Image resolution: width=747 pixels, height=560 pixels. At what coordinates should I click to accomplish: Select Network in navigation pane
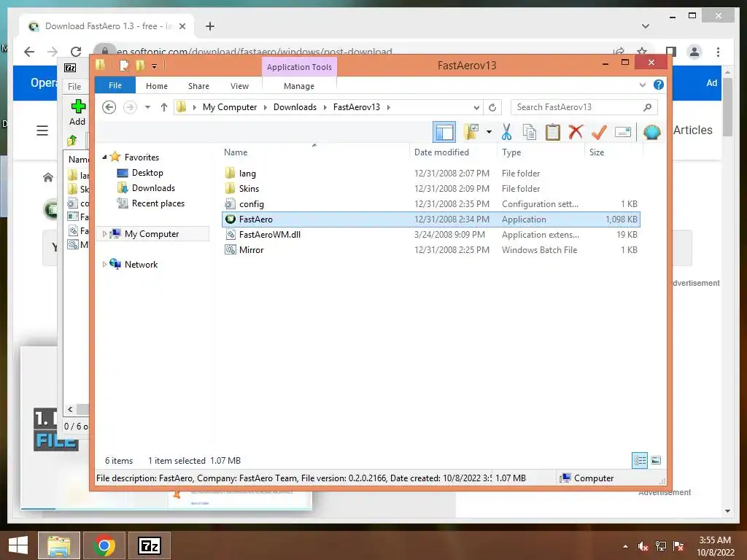141,264
